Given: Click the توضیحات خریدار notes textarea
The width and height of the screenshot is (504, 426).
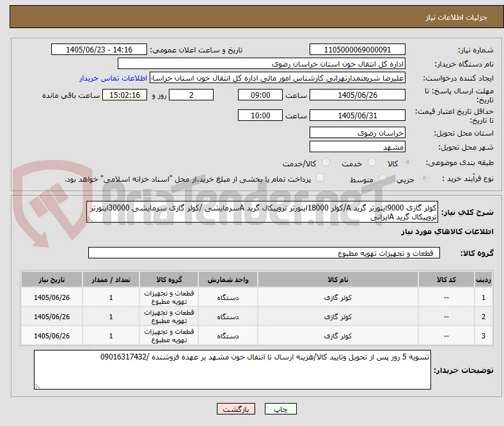Looking at the screenshot, I should [x=232, y=370].
